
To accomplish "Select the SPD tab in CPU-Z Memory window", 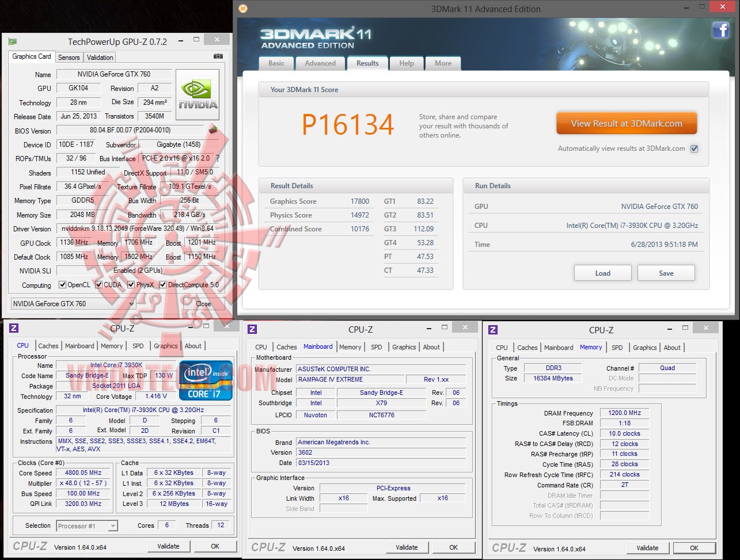I will (x=617, y=348).
